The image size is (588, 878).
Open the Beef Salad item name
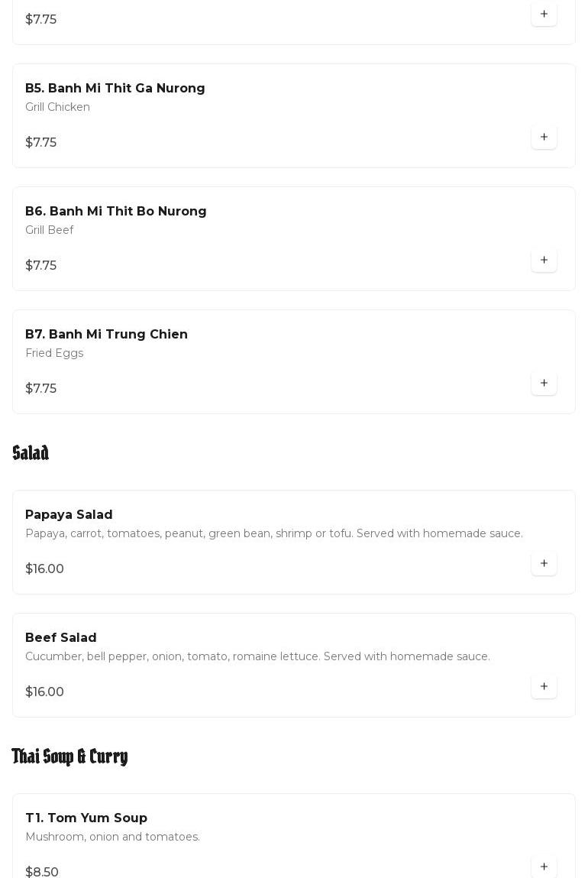(x=61, y=638)
